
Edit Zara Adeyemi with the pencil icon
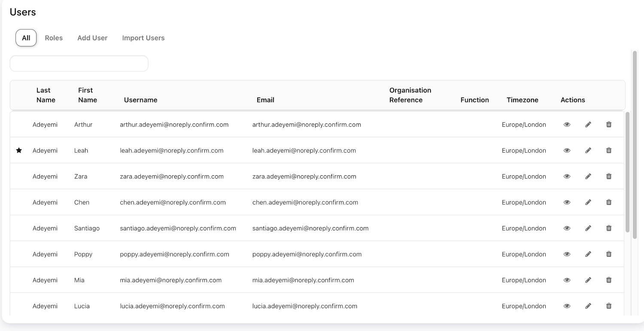[588, 177]
